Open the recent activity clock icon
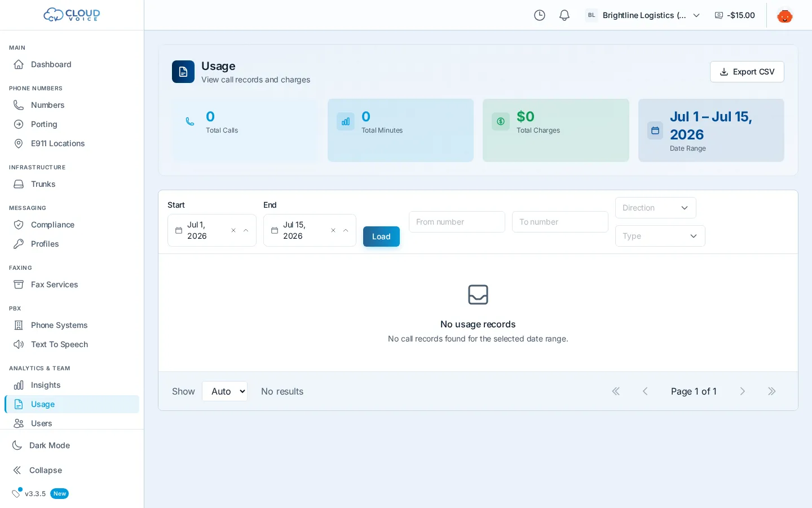Screen dimensions: 812x508 click(540, 15)
